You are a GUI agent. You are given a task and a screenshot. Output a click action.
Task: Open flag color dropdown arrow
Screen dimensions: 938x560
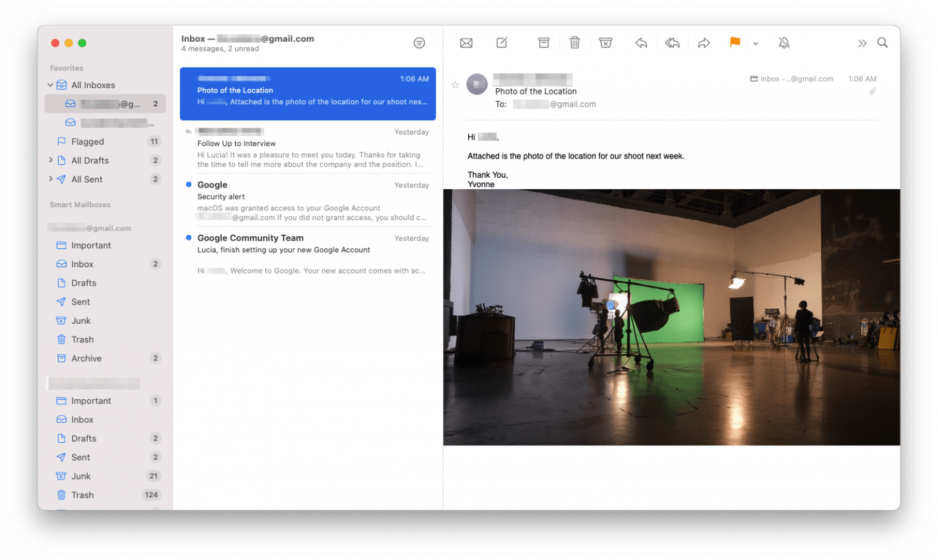pos(756,44)
